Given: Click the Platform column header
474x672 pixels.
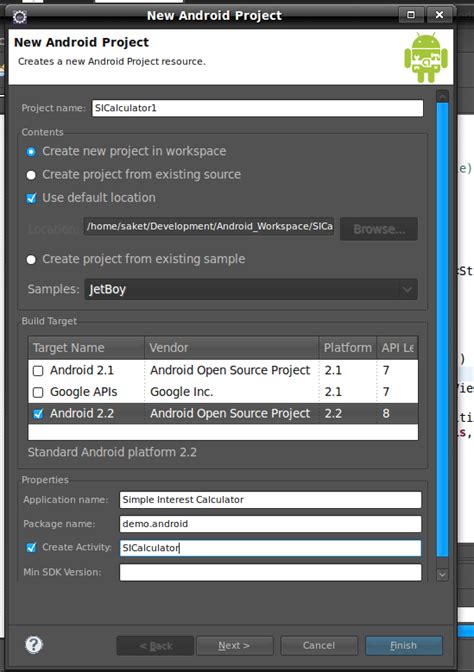Looking at the screenshot, I should point(348,348).
